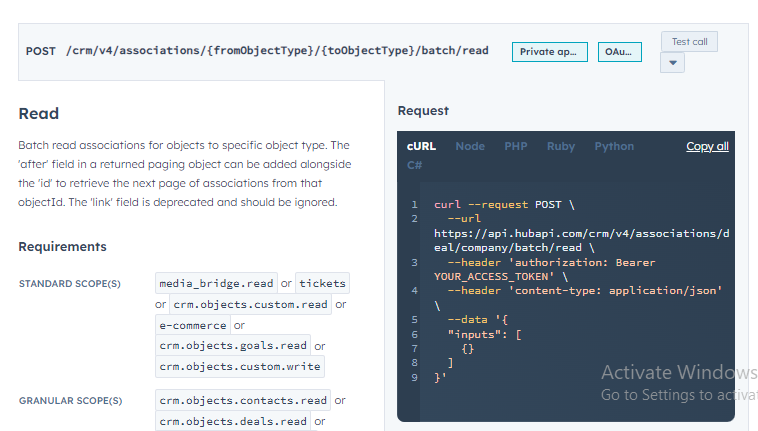Switch to the Python code tab
Image resolution: width=758 pixels, height=431 pixels.
click(x=614, y=146)
